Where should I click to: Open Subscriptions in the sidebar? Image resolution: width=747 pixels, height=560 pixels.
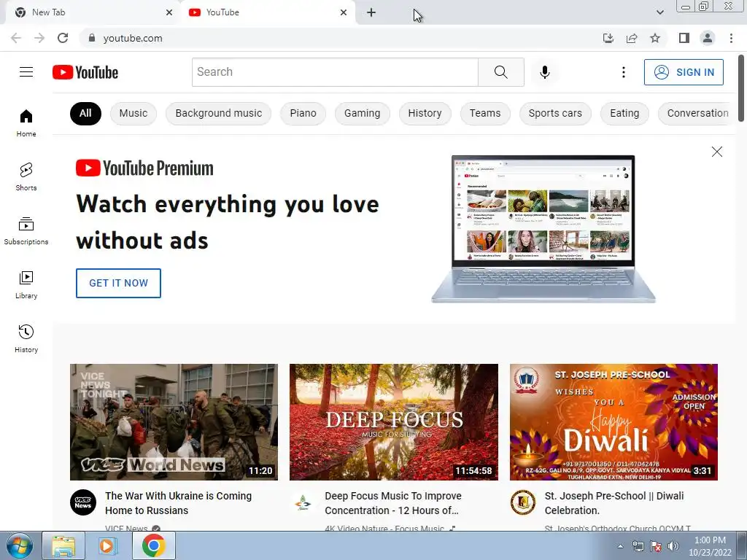click(x=26, y=230)
